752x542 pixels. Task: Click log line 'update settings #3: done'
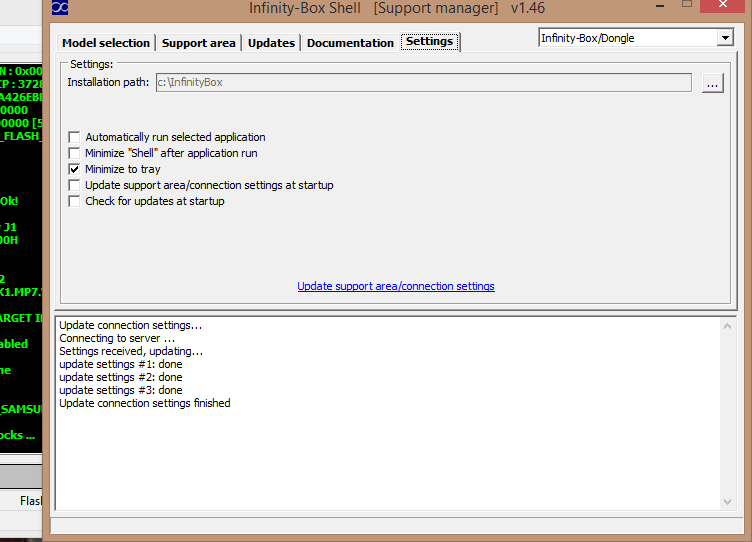click(x=121, y=390)
